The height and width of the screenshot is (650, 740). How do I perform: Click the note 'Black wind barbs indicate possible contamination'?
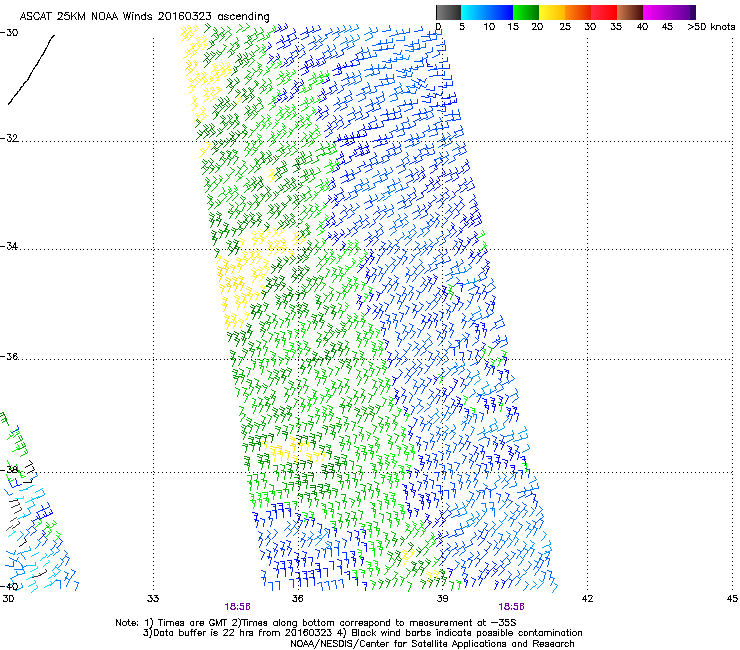pyautogui.click(x=467, y=633)
